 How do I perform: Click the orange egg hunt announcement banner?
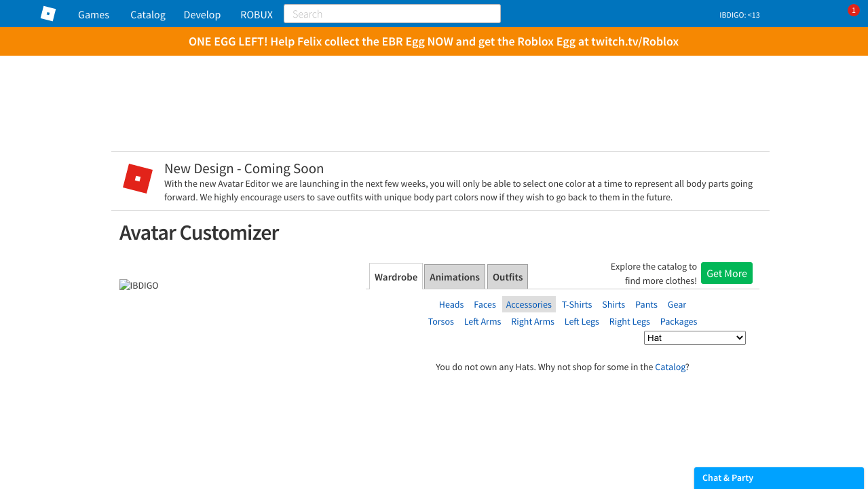[434, 41]
